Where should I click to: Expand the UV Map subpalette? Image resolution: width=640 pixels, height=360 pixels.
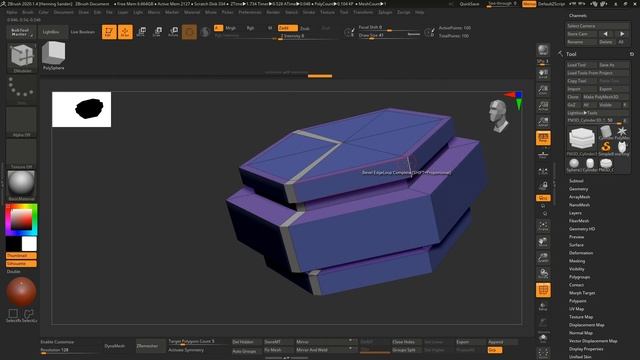pos(576,309)
